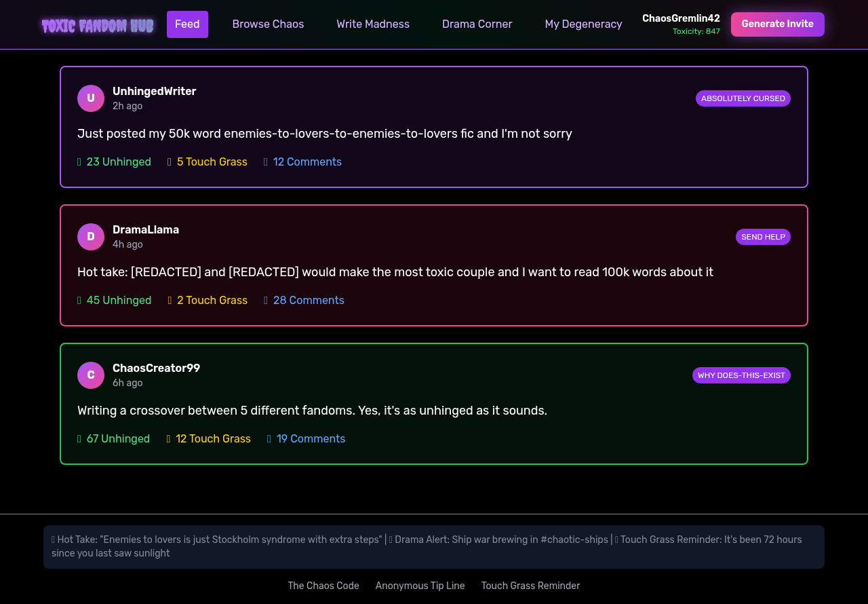This screenshot has height=604, width=868.
Task: Click the Toxicity: 847 score meter
Action: coord(696,31)
